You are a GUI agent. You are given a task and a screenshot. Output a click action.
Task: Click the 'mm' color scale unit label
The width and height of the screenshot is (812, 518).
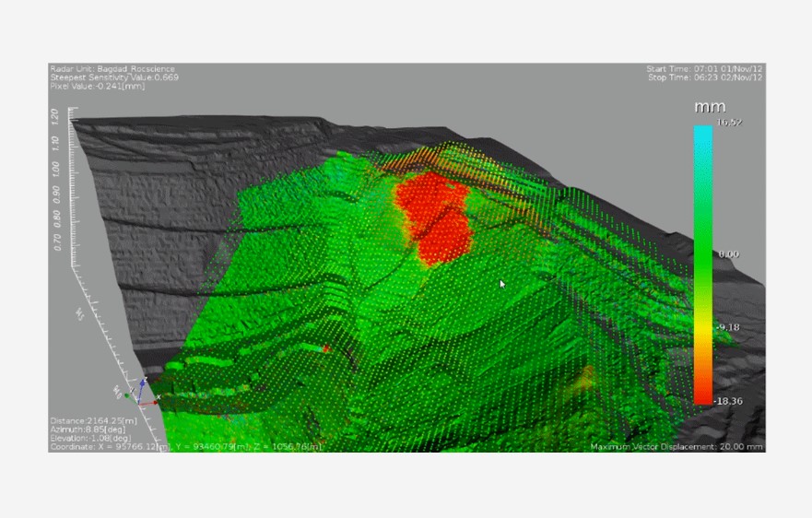click(x=710, y=107)
